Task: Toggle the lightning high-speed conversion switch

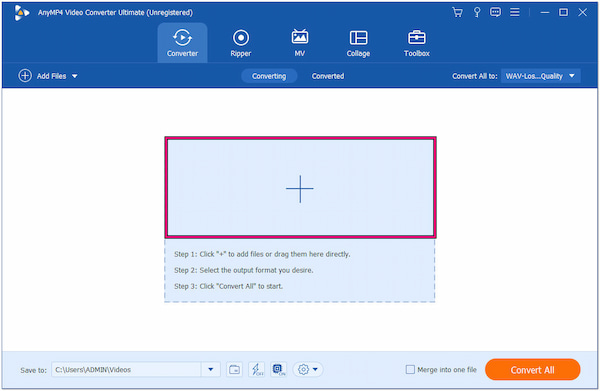Action: tap(256, 370)
